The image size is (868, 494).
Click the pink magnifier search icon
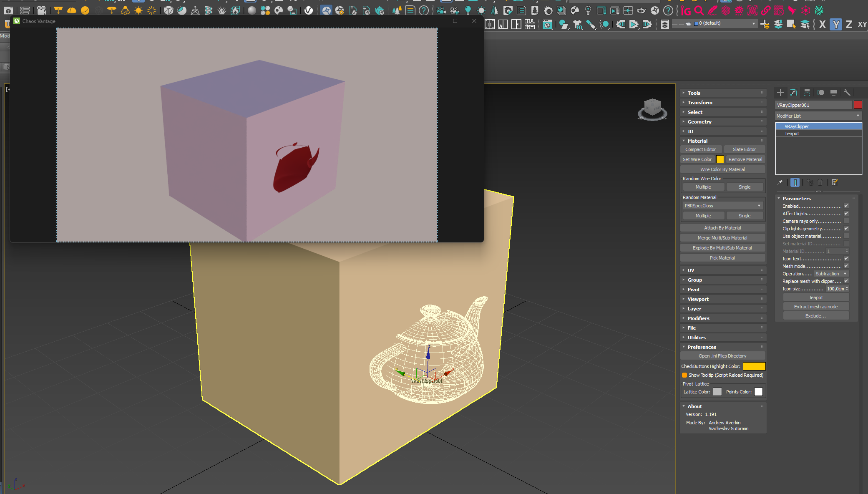699,10
